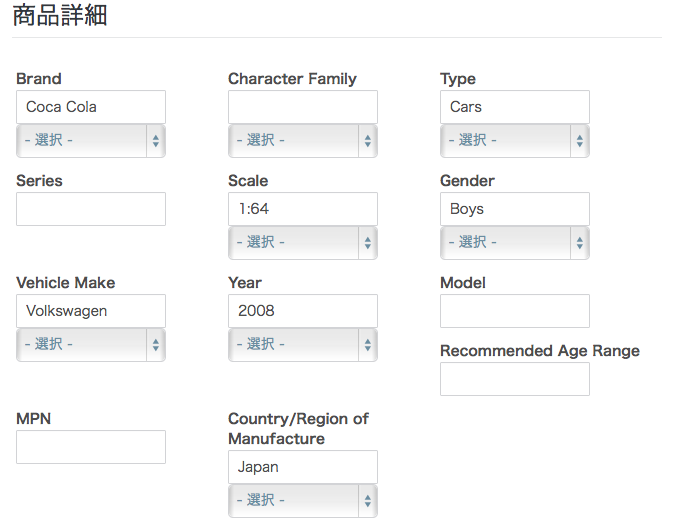This screenshot has height=522, width=680.
Task: Select the empty Series text field
Action: pyautogui.click(x=91, y=209)
